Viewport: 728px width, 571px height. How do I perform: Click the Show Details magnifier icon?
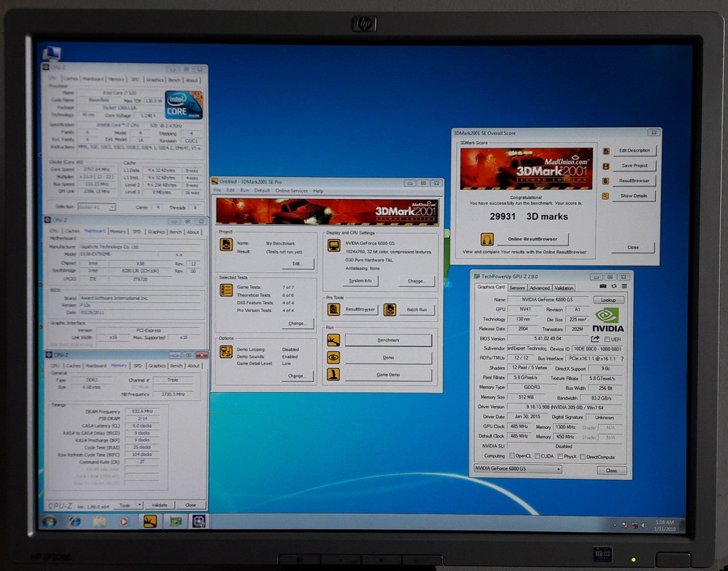(605, 196)
